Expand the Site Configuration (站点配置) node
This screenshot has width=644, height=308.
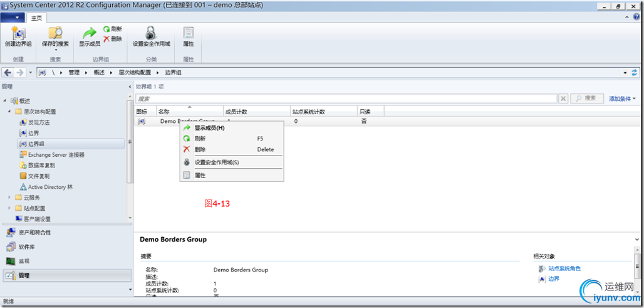coord(9,208)
